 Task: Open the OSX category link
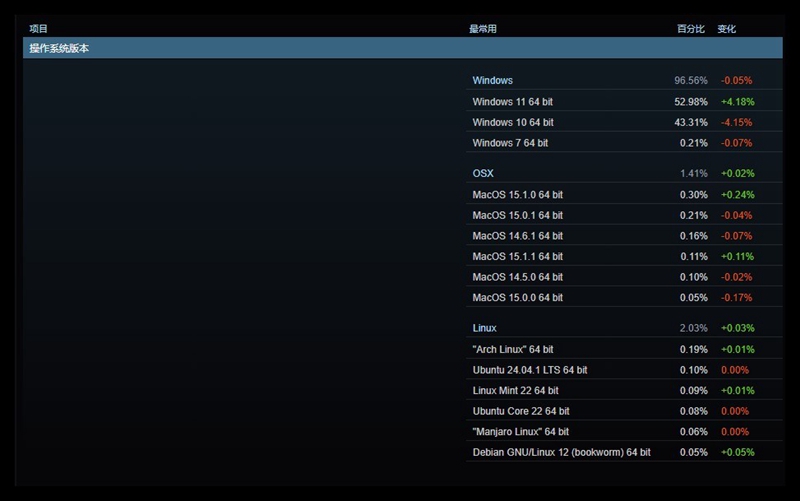click(x=483, y=173)
